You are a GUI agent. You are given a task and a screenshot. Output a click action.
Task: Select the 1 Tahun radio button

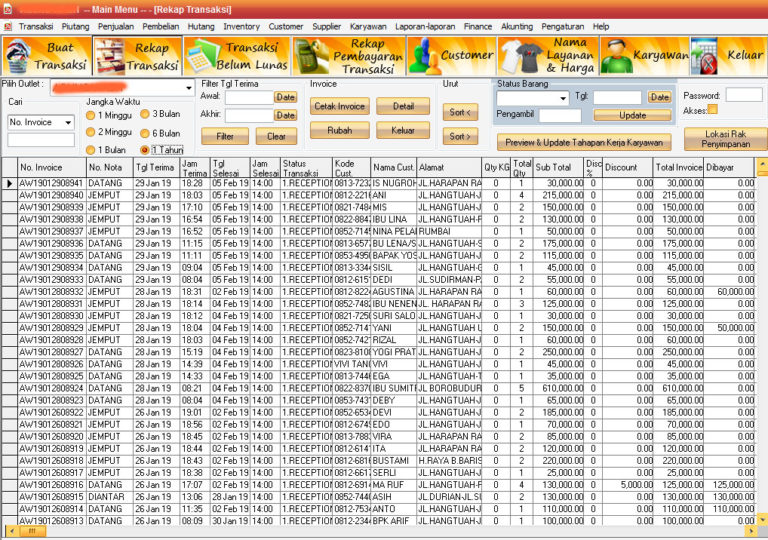coord(145,150)
